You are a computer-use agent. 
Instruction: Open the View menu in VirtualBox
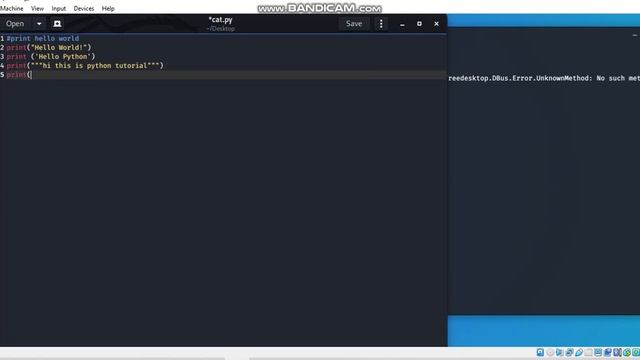37,9
